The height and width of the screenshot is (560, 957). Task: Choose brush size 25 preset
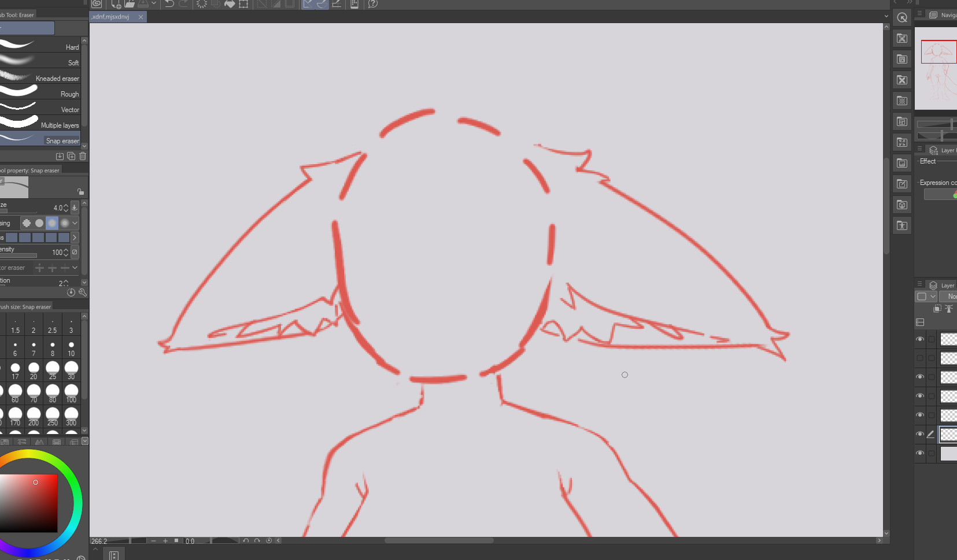(x=53, y=370)
